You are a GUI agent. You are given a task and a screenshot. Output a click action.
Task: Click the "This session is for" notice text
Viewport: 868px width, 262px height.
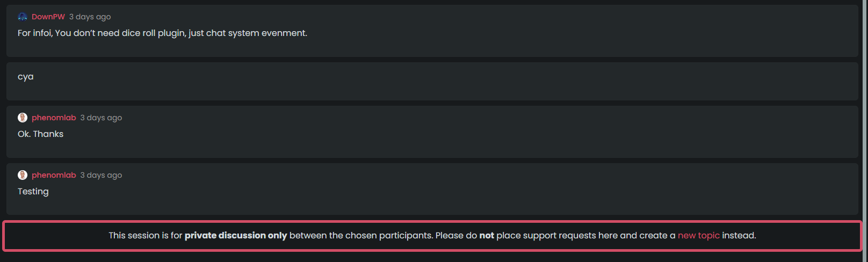pos(146,236)
